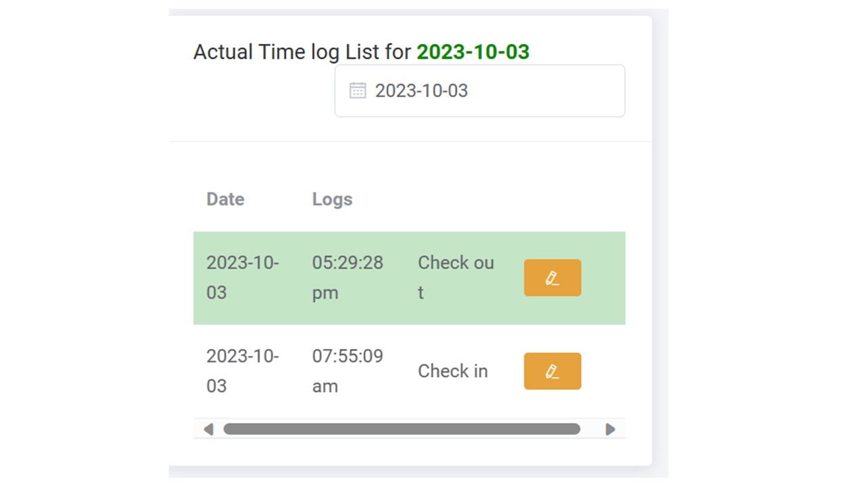The image size is (868, 488).
Task: Select the 07:55:09 am time cell
Action: click(x=347, y=371)
